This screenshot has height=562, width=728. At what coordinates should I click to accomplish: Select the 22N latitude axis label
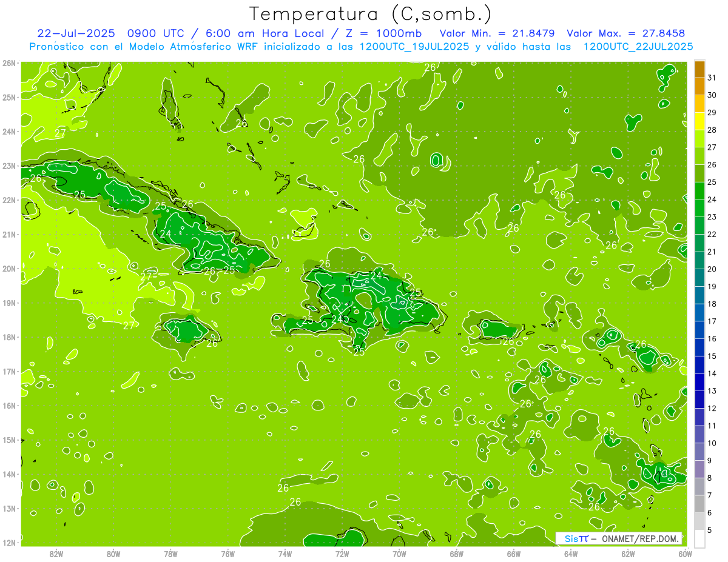point(9,200)
